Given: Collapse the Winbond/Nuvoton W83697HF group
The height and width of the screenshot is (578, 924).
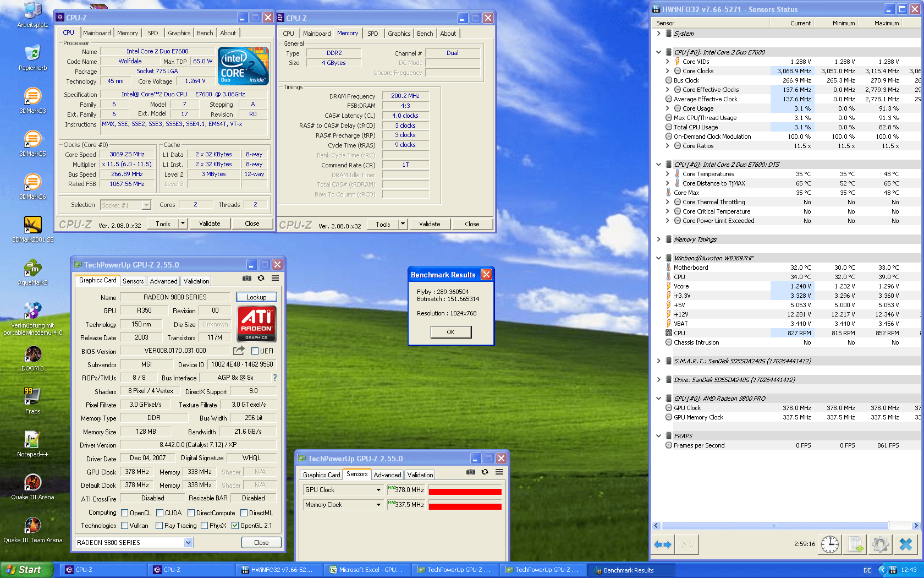Looking at the screenshot, I should tap(658, 258).
